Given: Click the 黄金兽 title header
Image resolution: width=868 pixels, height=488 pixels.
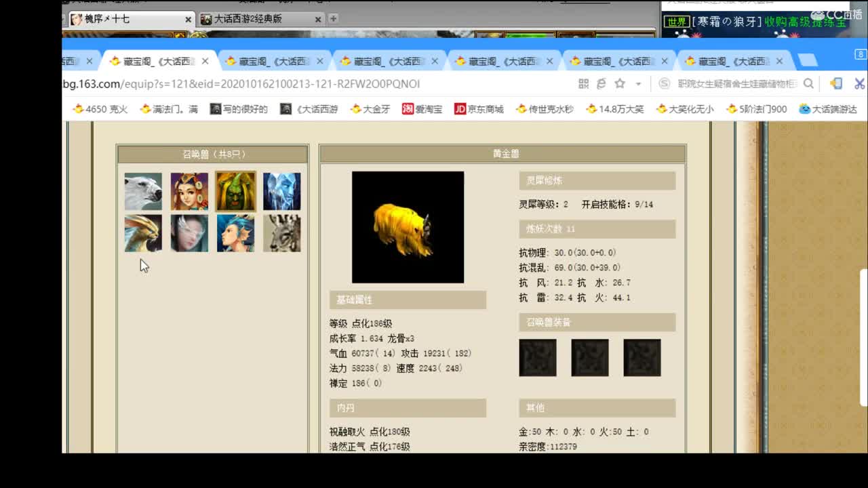Looking at the screenshot, I should (502, 155).
